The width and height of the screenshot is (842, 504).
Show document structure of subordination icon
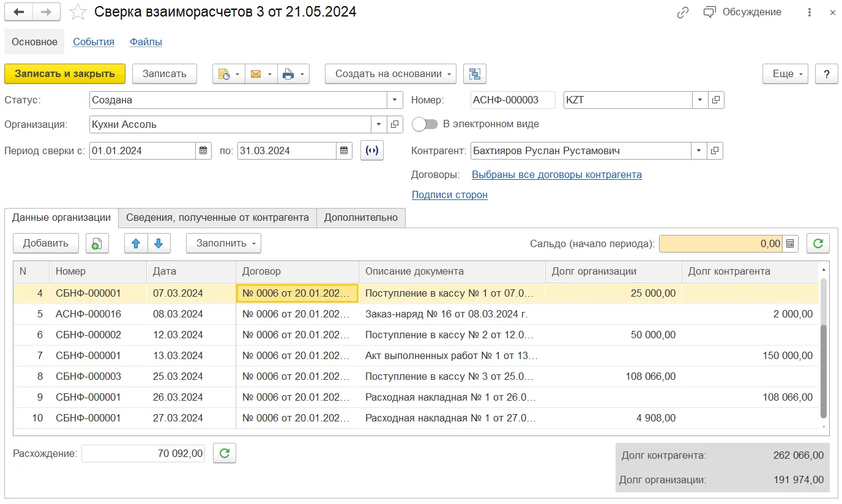pos(475,74)
